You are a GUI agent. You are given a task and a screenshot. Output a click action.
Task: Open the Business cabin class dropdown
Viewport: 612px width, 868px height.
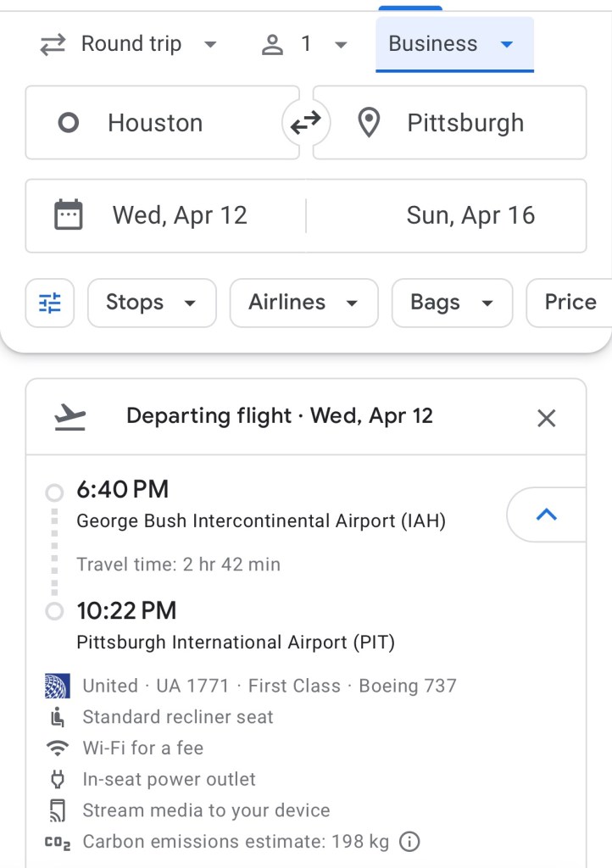453,45
